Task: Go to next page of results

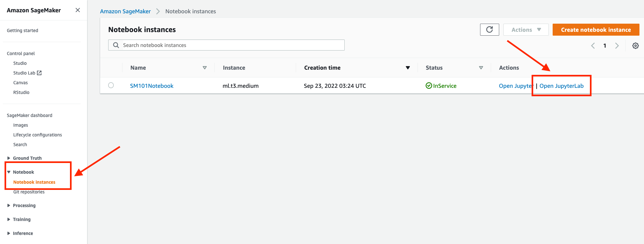Action: pyautogui.click(x=617, y=46)
